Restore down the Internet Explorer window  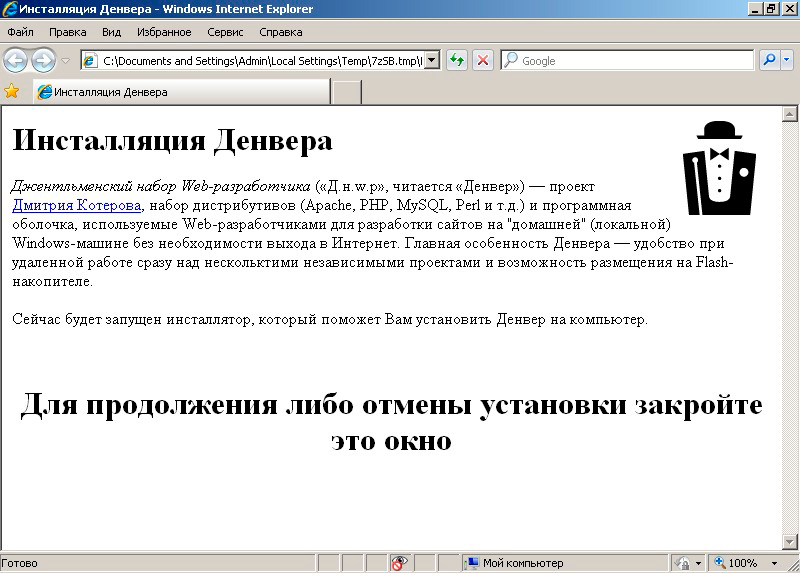pos(771,9)
